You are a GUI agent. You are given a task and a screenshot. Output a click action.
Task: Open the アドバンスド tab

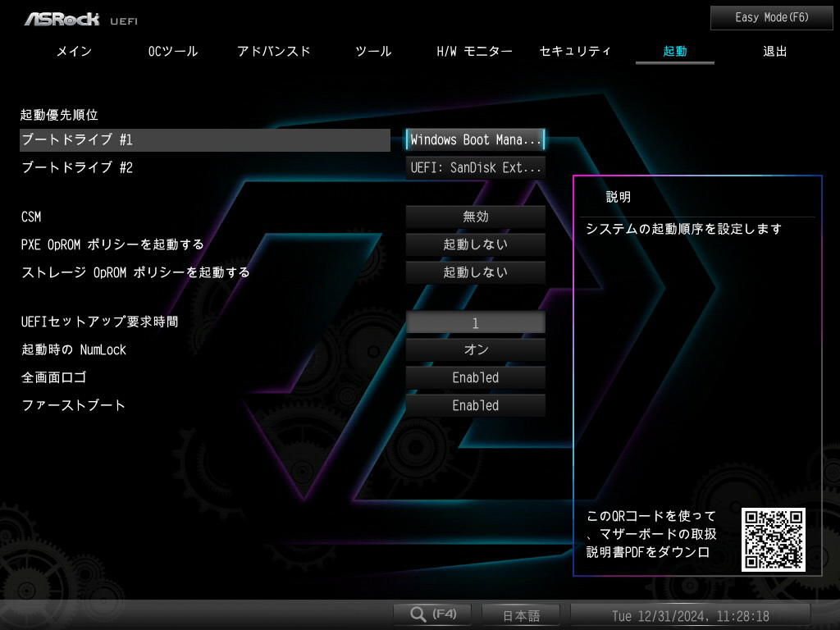(274, 52)
